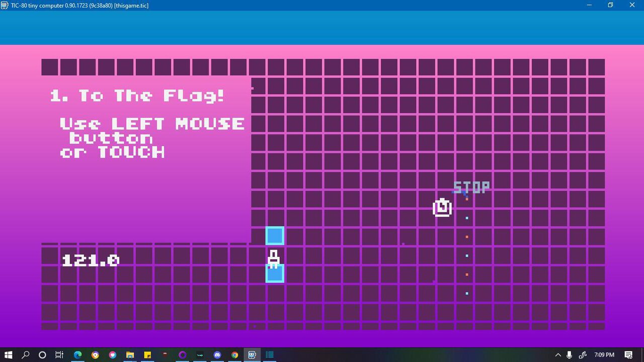The height and width of the screenshot is (362, 644).
Task: Open the notification Action Center
Action: click(x=628, y=355)
